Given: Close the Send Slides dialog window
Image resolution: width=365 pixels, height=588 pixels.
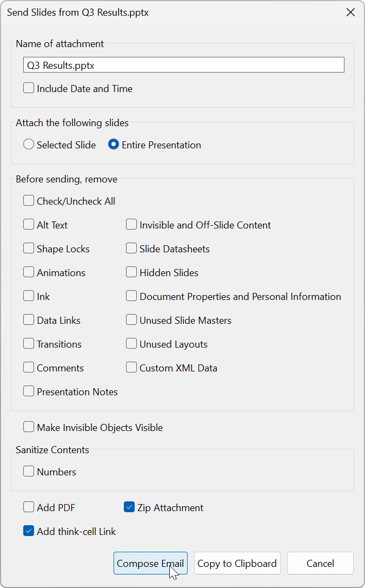Looking at the screenshot, I should tap(350, 12).
